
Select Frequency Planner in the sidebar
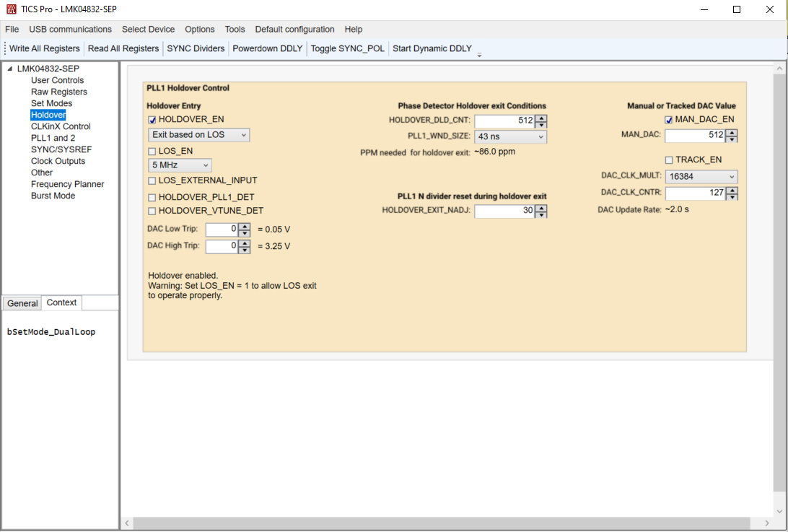pos(67,184)
